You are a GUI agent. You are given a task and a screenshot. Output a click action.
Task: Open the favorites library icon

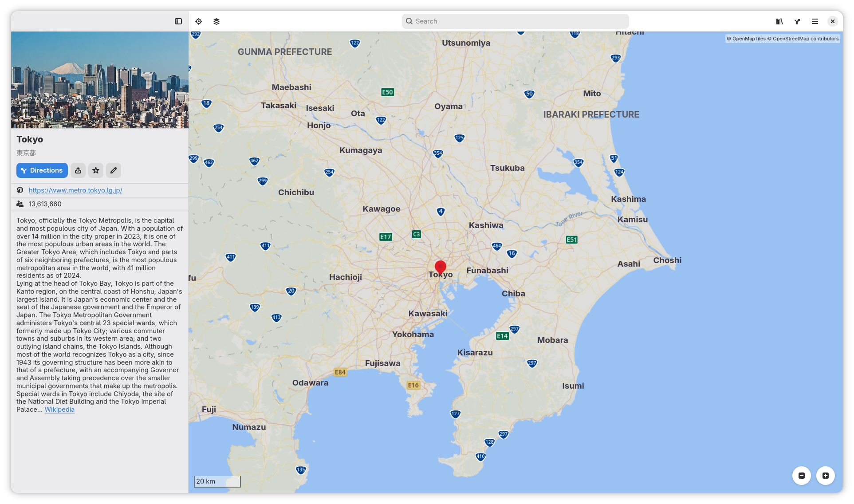[779, 21]
